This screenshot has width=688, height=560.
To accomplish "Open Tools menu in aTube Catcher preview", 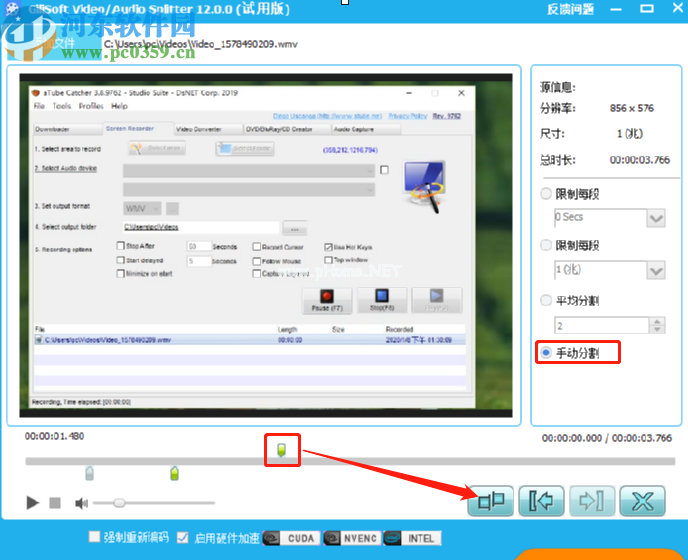I will click(x=61, y=106).
